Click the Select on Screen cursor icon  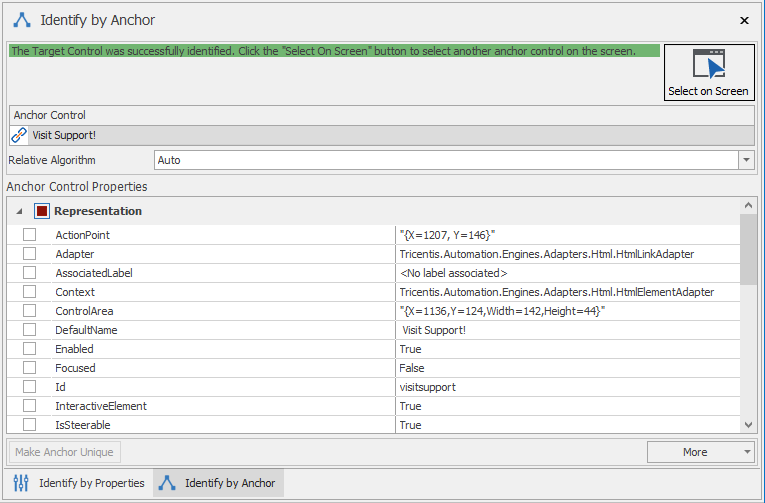pos(709,64)
